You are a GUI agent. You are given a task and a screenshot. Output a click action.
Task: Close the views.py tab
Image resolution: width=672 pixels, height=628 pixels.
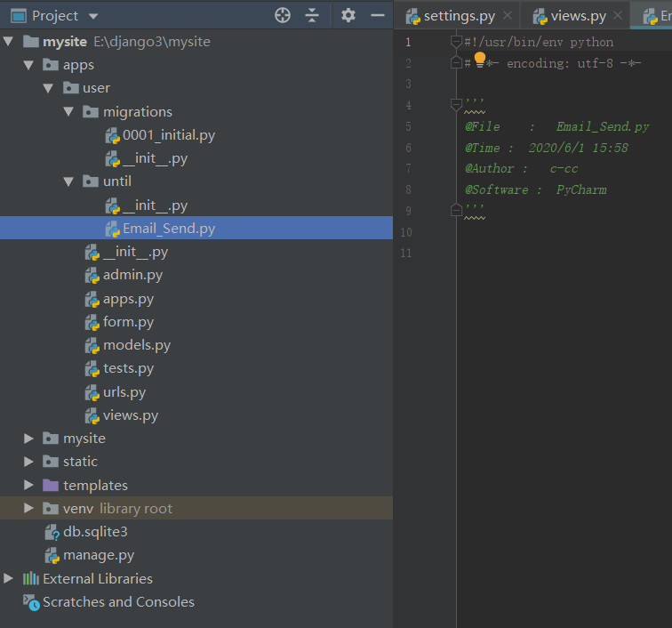click(x=618, y=15)
